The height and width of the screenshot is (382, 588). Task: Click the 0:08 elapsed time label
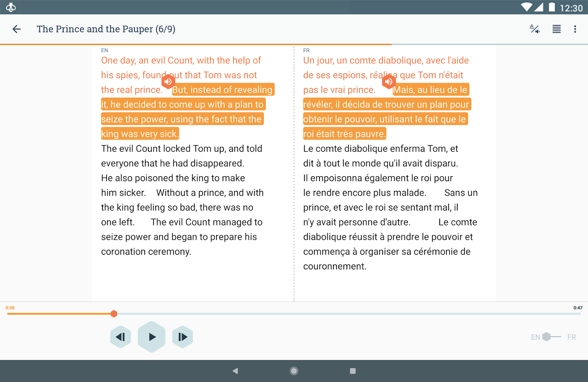tap(10, 308)
